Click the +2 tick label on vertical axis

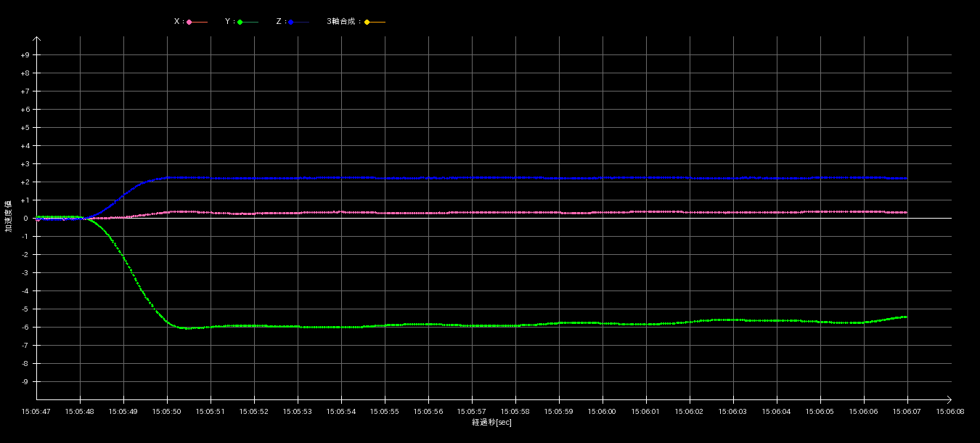[25, 182]
